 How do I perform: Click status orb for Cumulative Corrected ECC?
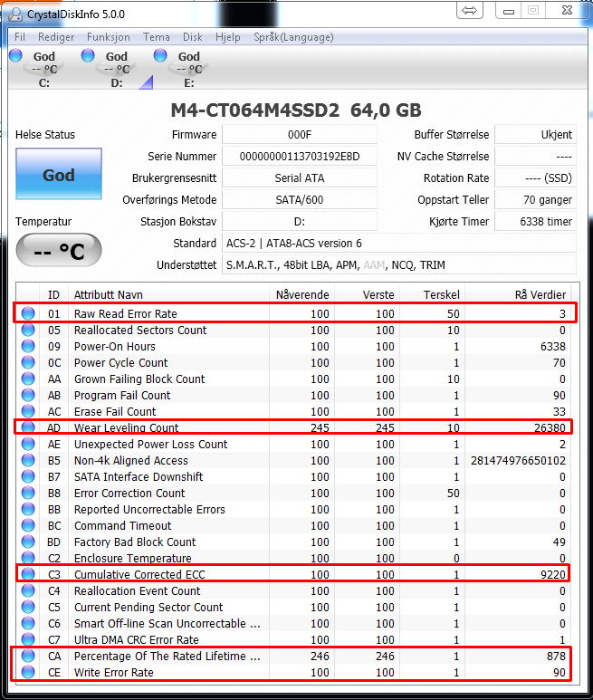coord(28,574)
